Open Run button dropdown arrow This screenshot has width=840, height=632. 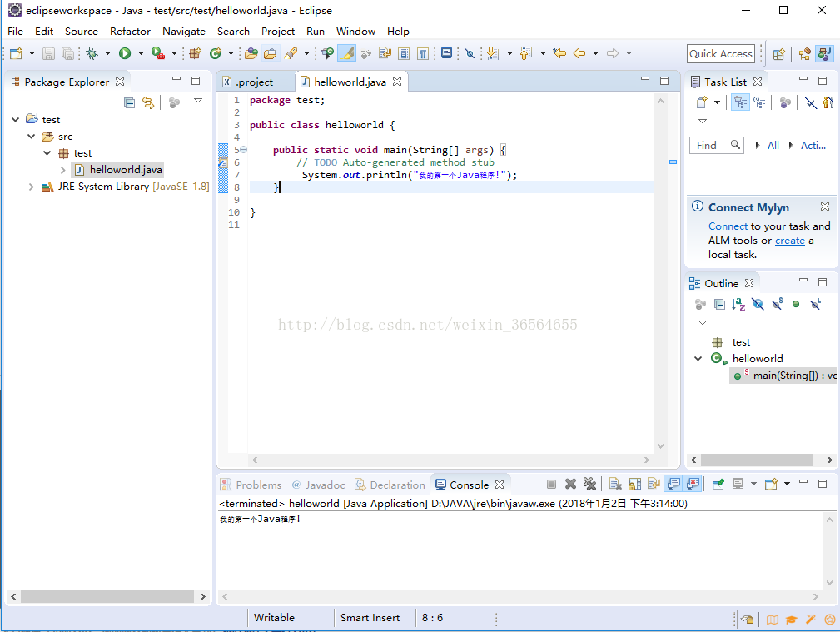point(141,53)
